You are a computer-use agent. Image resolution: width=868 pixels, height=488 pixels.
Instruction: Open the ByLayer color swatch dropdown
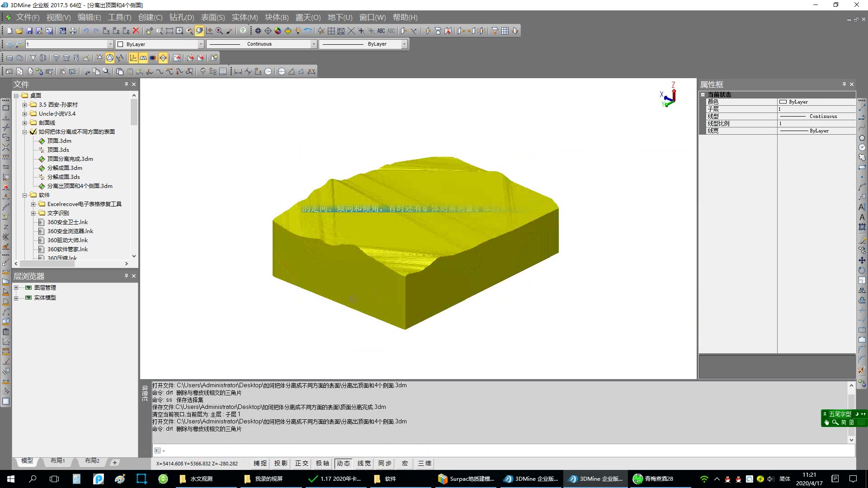[x=201, y=44]
